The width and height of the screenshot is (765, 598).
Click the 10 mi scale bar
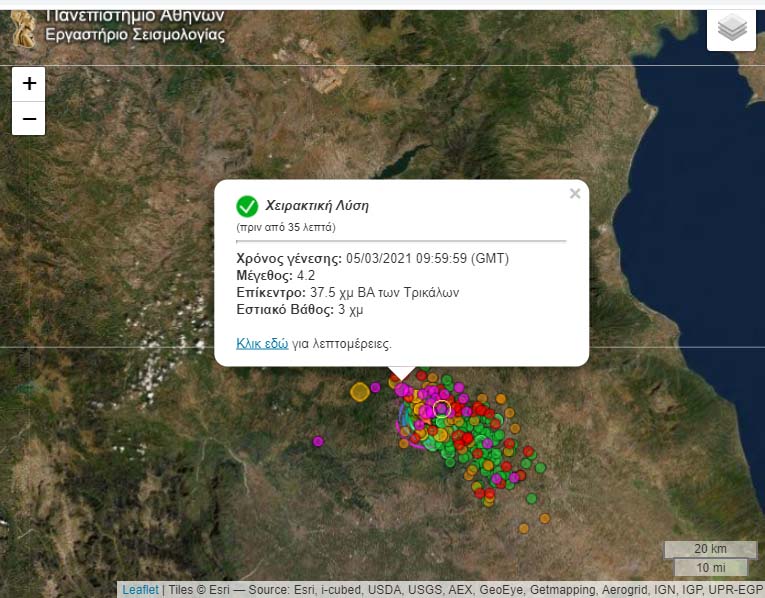click(710, 568)
